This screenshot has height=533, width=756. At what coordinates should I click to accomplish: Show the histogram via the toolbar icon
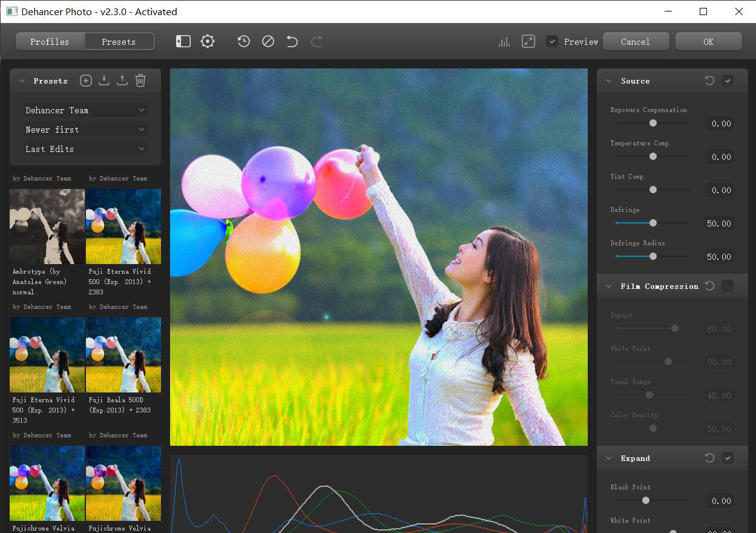pyautogui.click(x=504, y=41)
